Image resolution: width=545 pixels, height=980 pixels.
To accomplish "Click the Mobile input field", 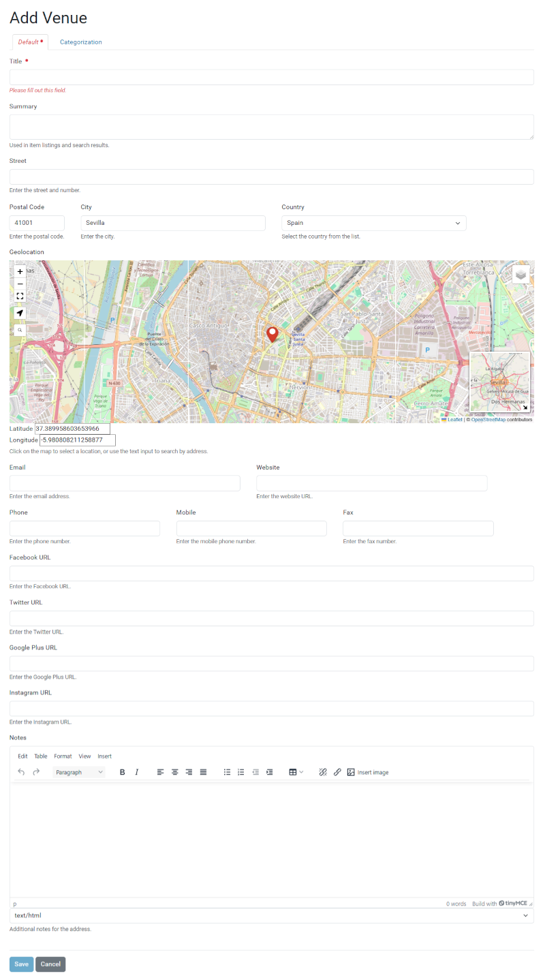I will click(251, 528).
